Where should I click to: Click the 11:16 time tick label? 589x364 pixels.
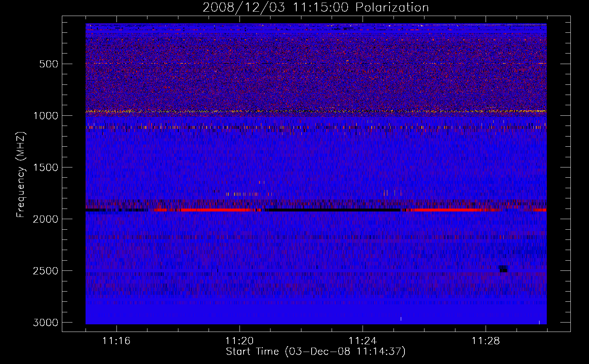tap(116, 341)
